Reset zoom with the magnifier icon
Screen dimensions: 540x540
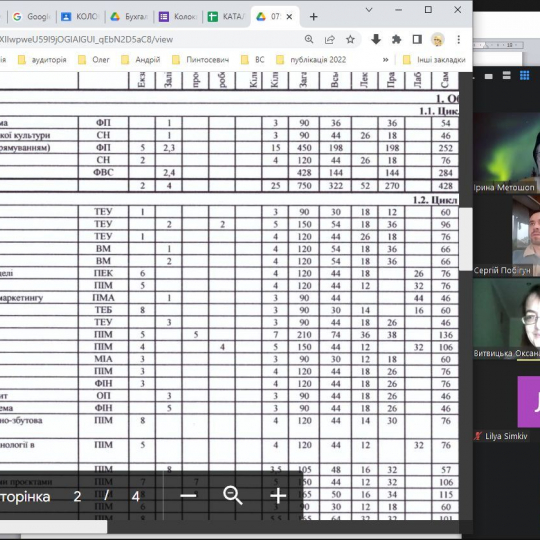click(233, 496)
